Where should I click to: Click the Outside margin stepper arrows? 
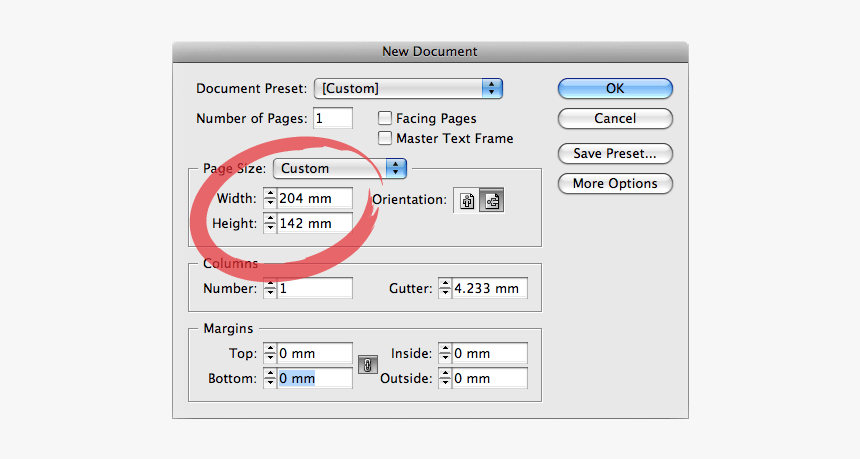pyautogui.click(x=445, y=378)
